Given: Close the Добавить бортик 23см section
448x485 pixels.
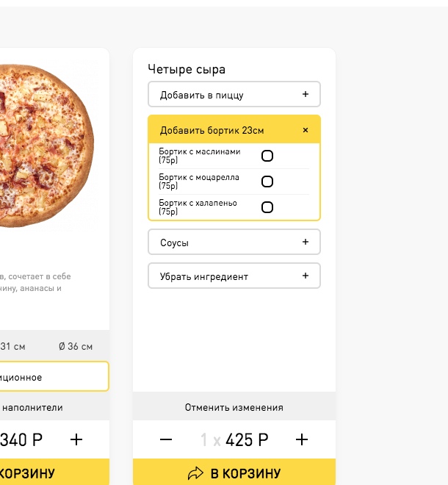Looking at the screenshot, I should (x=306, y=130).
